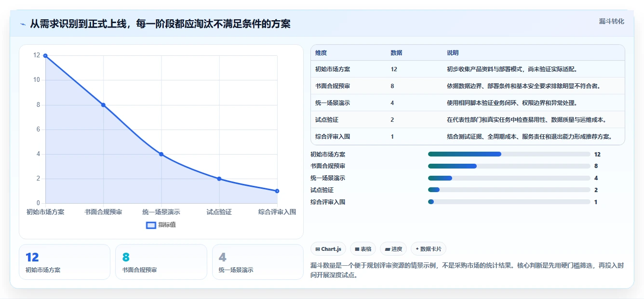
Task: Click the y-axis tick label 0
Action: pos(38,203)
